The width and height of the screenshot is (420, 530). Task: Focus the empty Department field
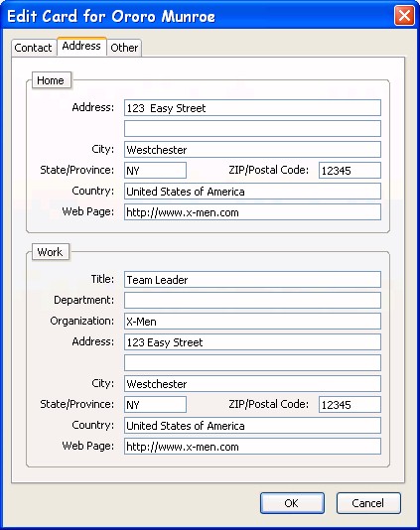coord(252,301)
